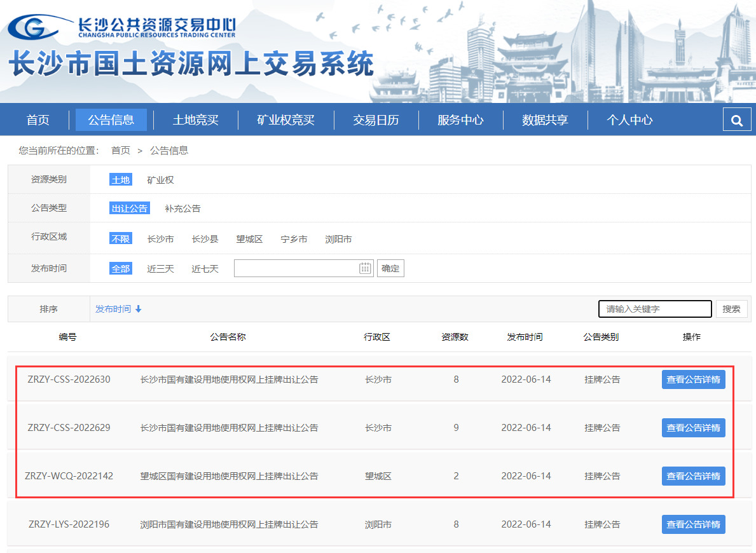Confirm the date range with 确定 button
Screen dimensions: 756x553
pos(390,268)
